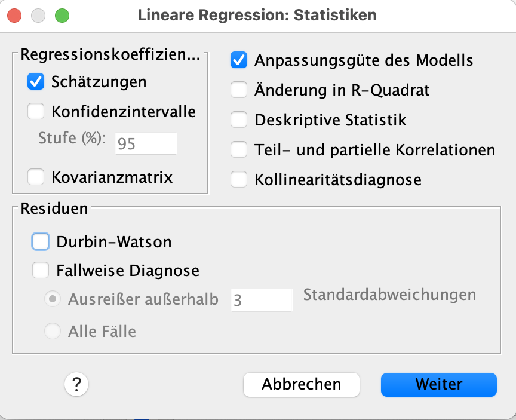Enable Änderung in R-Quadrat

point(238,90)
